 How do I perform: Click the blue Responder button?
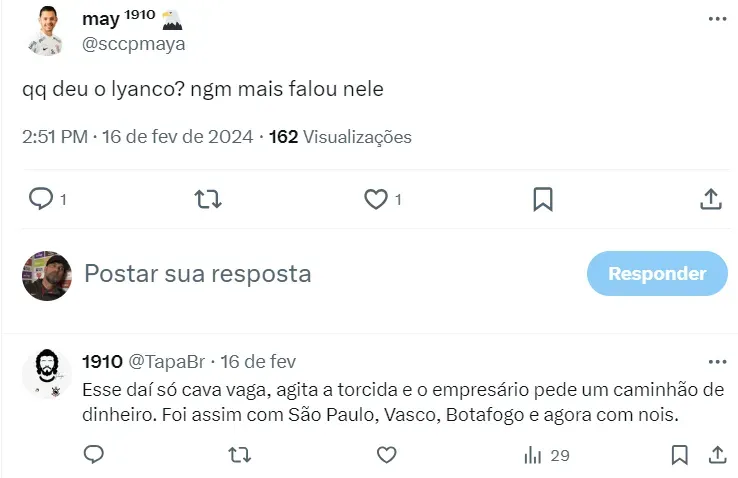pos(657,273)
